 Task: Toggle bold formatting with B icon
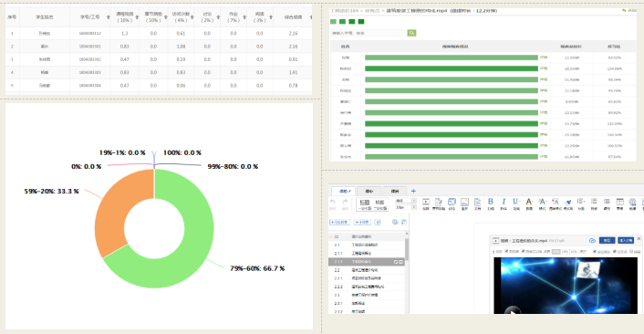(x=491, y=202)
